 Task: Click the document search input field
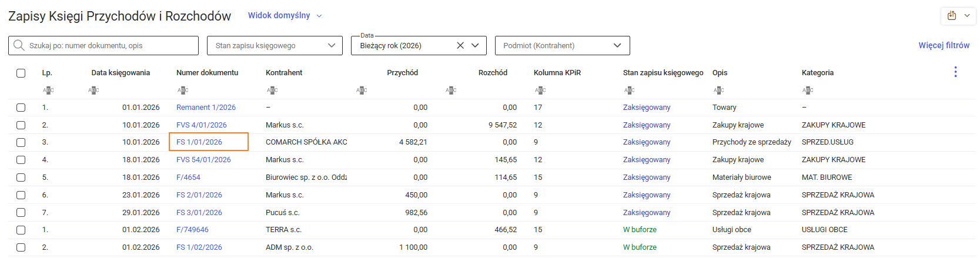pos(112,45)
